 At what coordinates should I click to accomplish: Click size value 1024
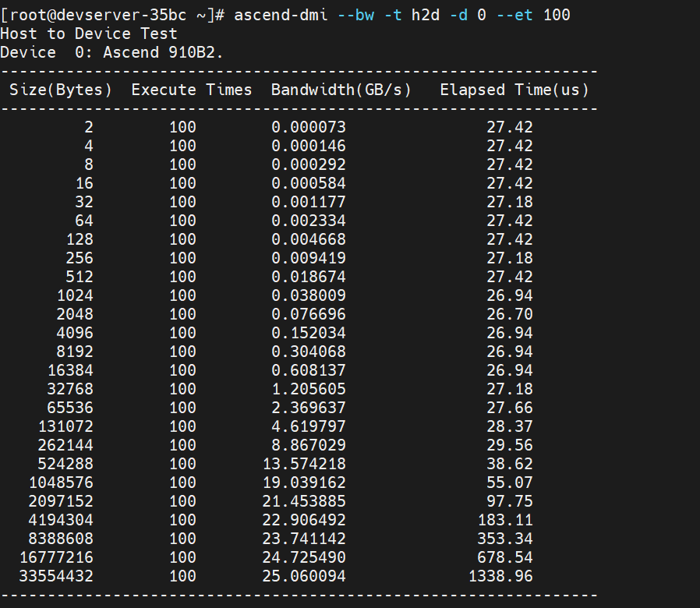(75, 296)
